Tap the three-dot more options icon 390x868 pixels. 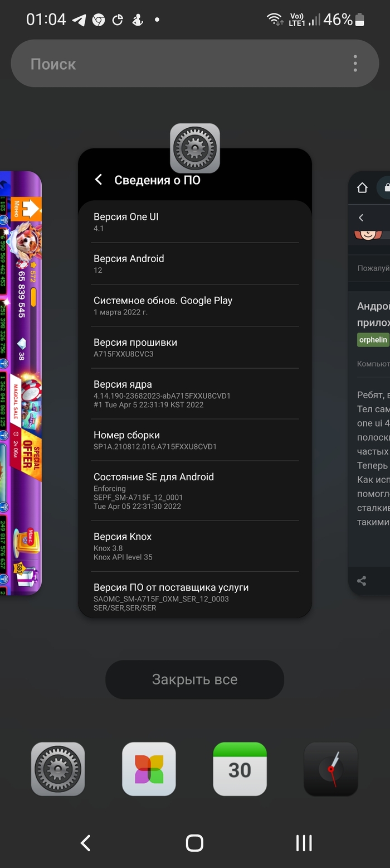point(355,64)
